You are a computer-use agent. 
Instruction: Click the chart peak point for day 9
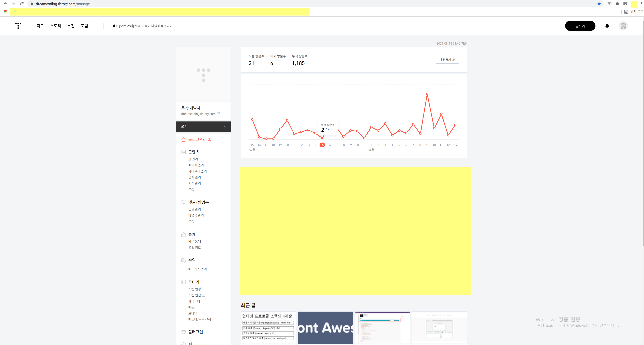[x=427, y=94]
